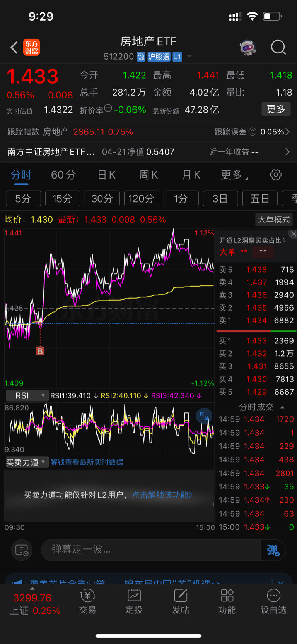297x644 pixels.
Task: Tap 买5 price 1.429 row
Action: (x=256, y=392)
